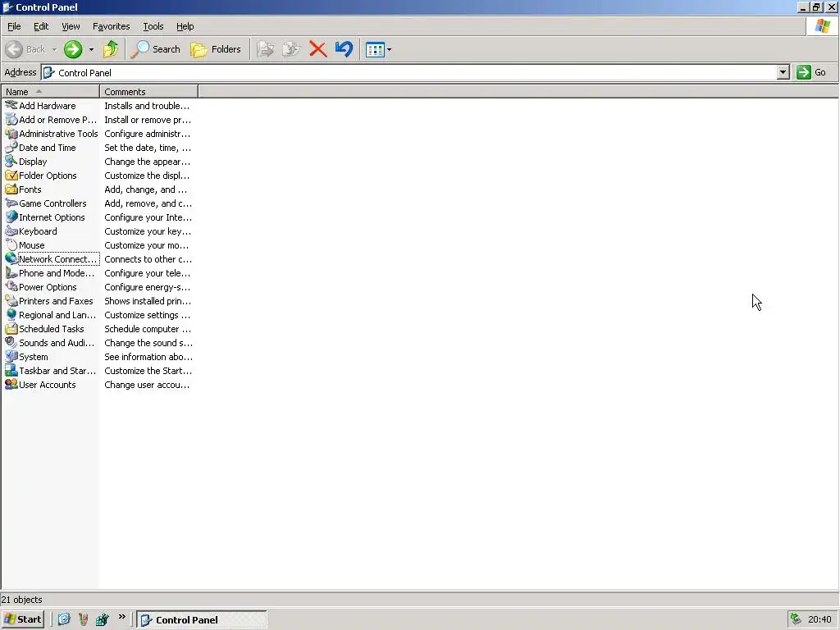Open the File menu
Image resolution: width=840 pixels, height=630 pixels.
point(14,26)
